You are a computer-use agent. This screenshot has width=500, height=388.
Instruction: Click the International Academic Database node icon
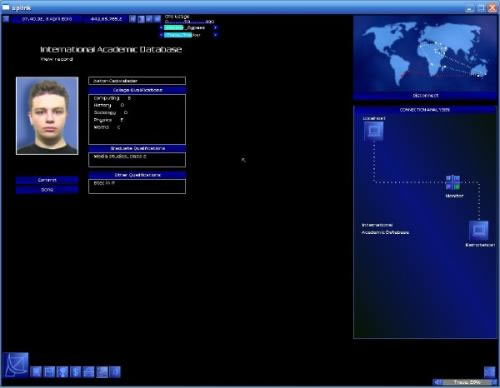coord(479,230)
